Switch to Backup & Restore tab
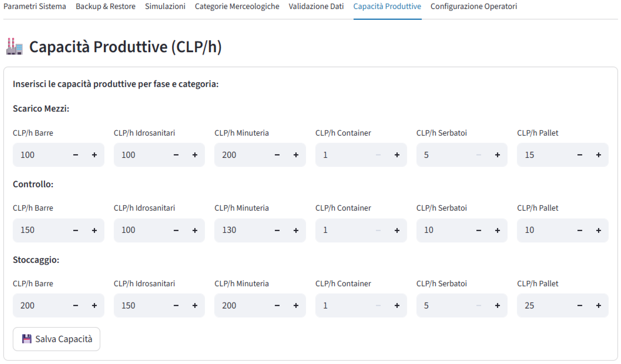The height and width of the screenshot is (364, 621). tap(105, 6)
